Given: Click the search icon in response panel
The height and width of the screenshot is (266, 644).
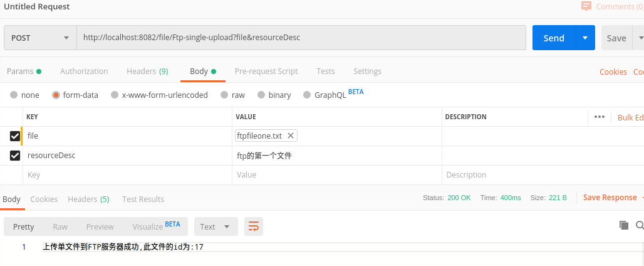Looking at the screenshot, I should click(639, 225).
